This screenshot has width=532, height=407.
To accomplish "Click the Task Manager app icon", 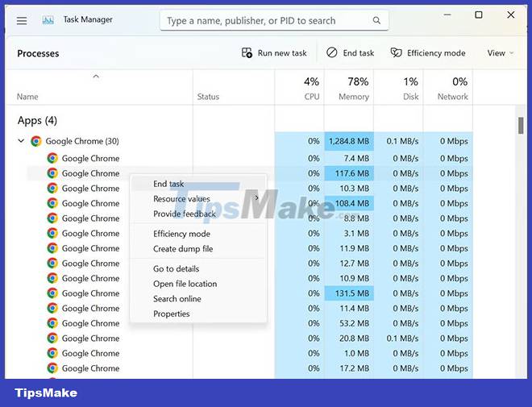I will point(48,20).
